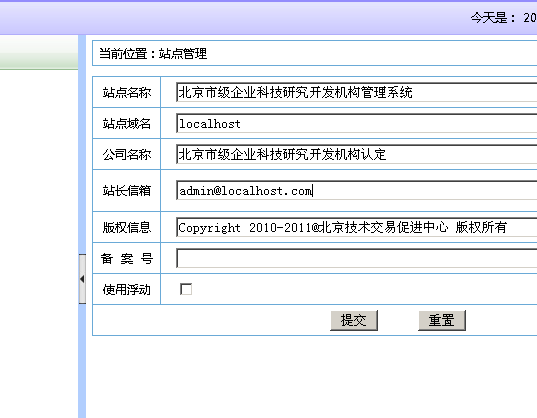Select the 站点名称 label text

click(127, 92)
